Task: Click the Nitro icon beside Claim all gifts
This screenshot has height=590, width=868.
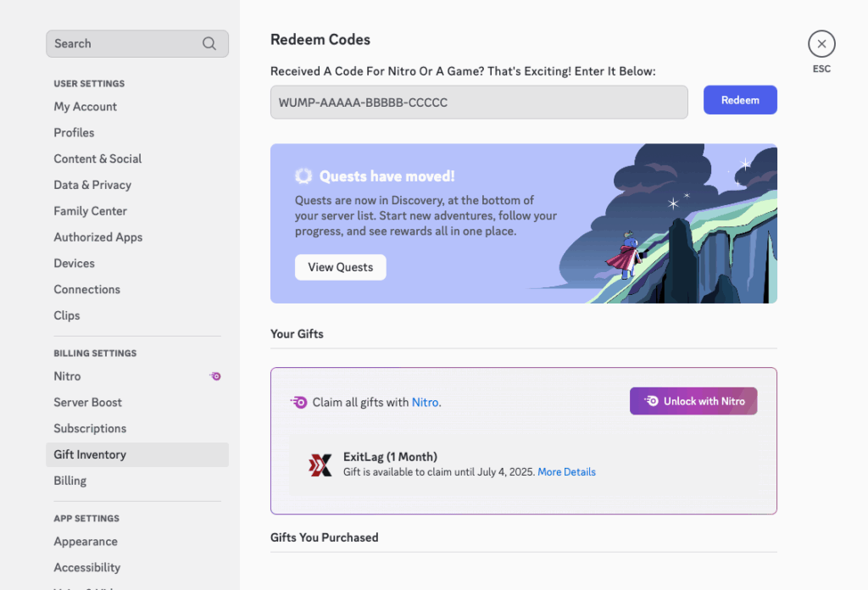Action: pos(299,403)
